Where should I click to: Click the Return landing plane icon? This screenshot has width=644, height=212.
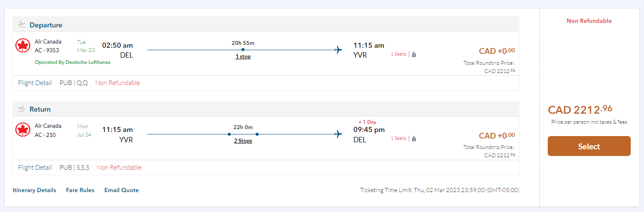(x=22, y=109)
